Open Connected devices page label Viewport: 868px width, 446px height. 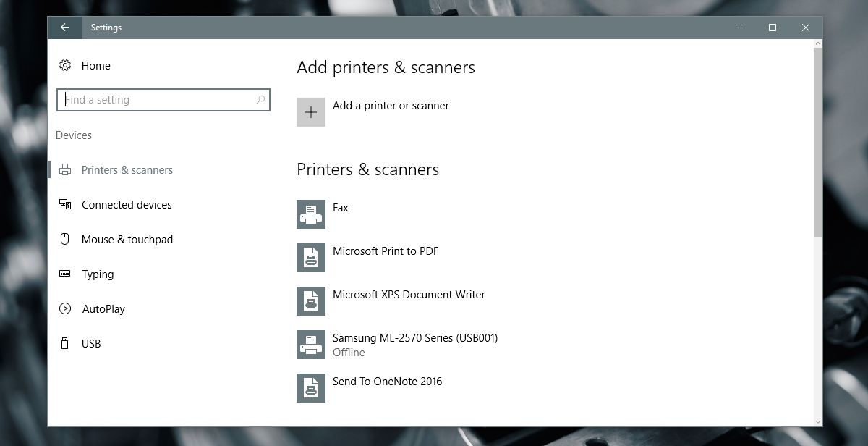pos(127,205)
